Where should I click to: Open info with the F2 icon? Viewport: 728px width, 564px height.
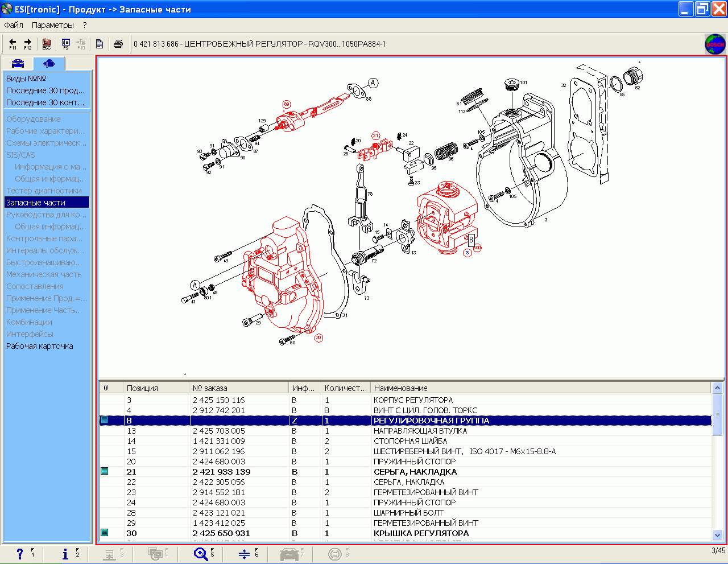65,554
